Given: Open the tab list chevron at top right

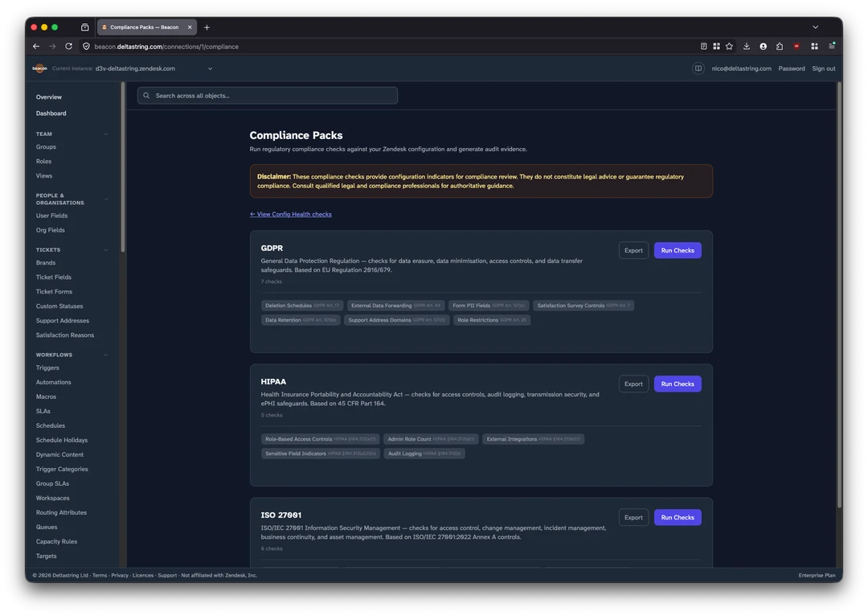Looking at the screenshot, I should click(816, 27).
